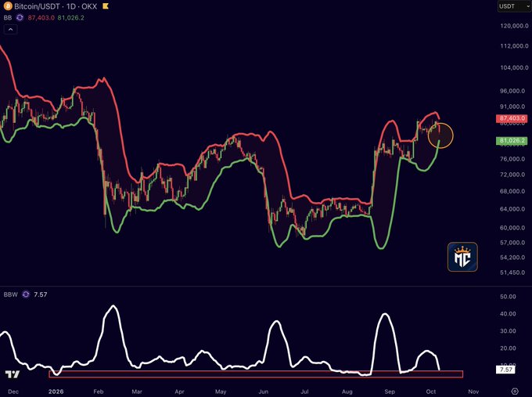Viewport: 532px width, 397px height.
Task: Click the 68,000.0 price axis tick
Action: pos(512,191)
